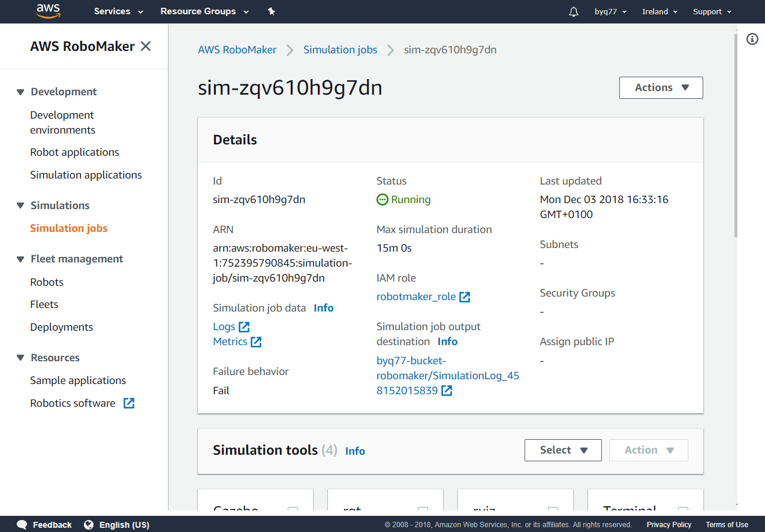Select Simulation jobs in sidebar
This screenshot has width=765, height=532.
coord(68,228)
